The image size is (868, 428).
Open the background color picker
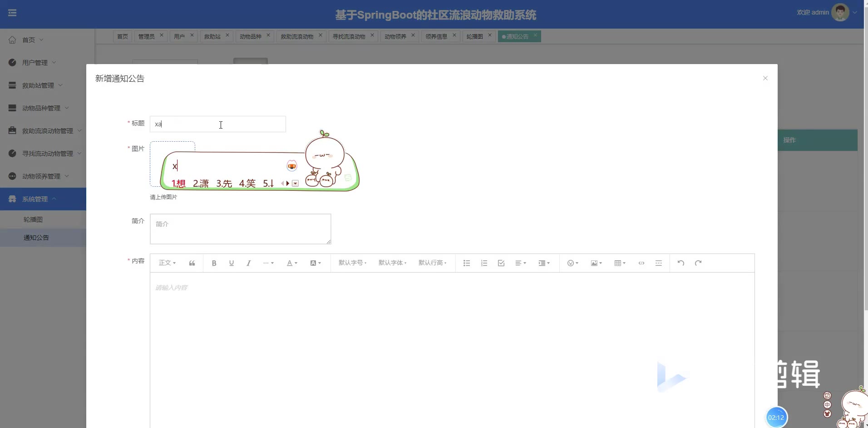[316, 263]
